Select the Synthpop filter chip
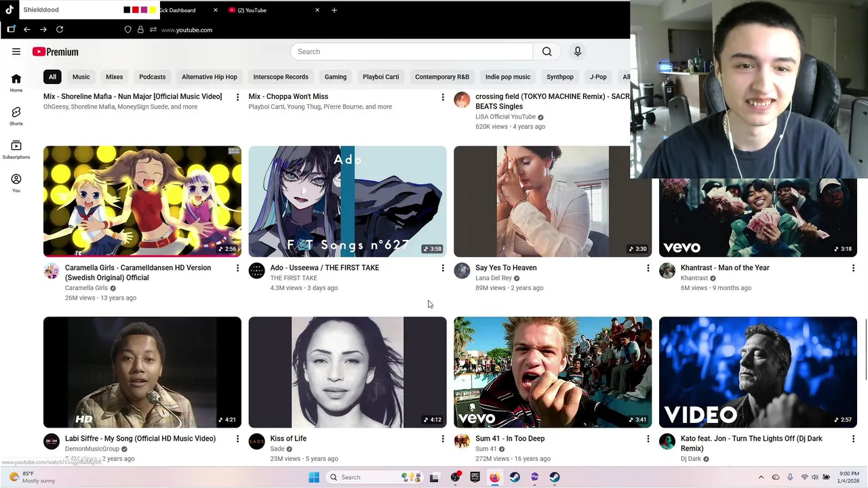 pos(560,77)
